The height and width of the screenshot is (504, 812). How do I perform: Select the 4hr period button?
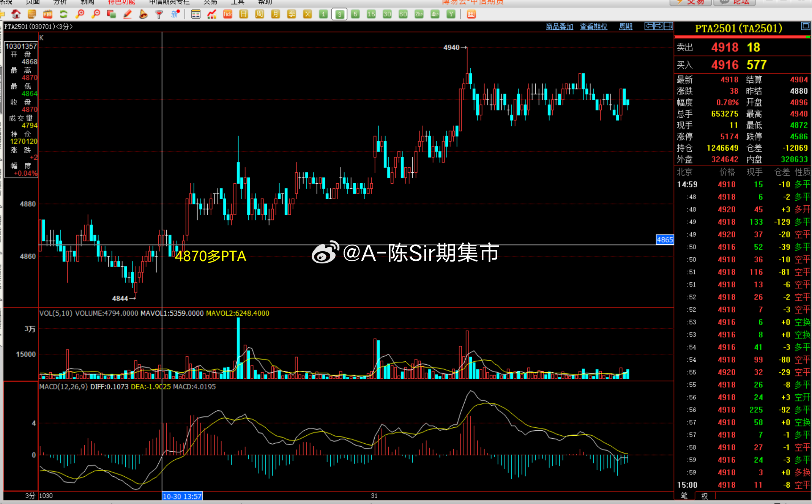tap(435, 14)
